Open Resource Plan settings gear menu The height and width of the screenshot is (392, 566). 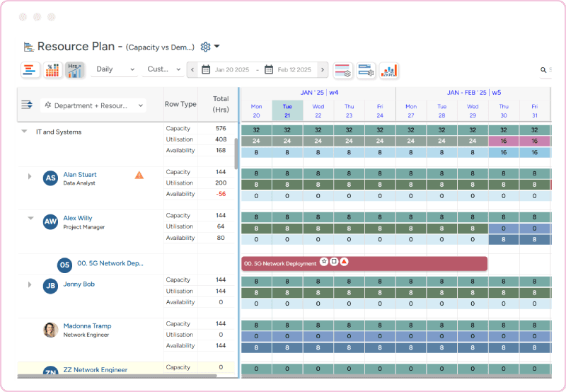[206, 47]
